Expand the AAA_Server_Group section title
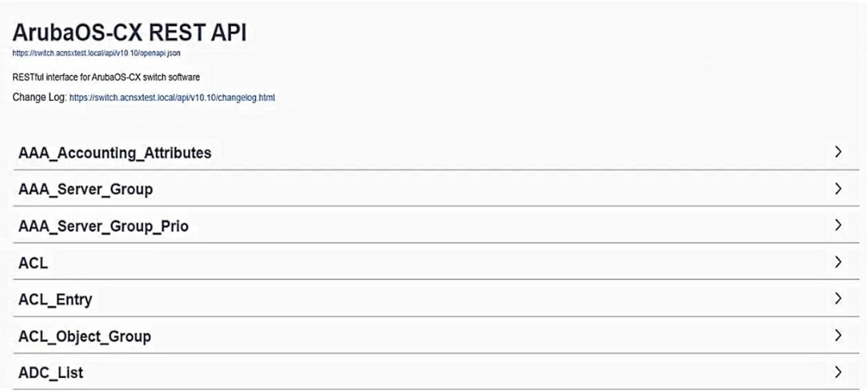The height and width of the screenshot is (391, 868). pyautogui.click(x=85, y=190)
